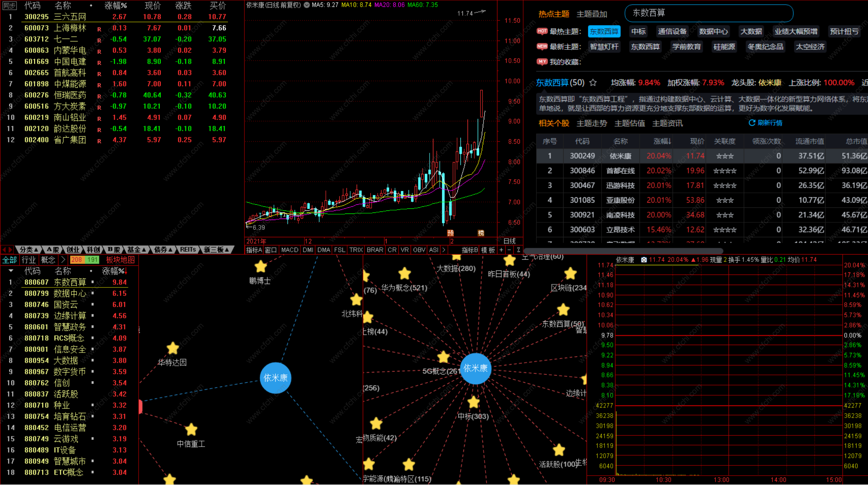Viewport: 868px width, 485px height.
Task: Open the 基金▲ fund dropdown tab
Action: coord(136,250)
